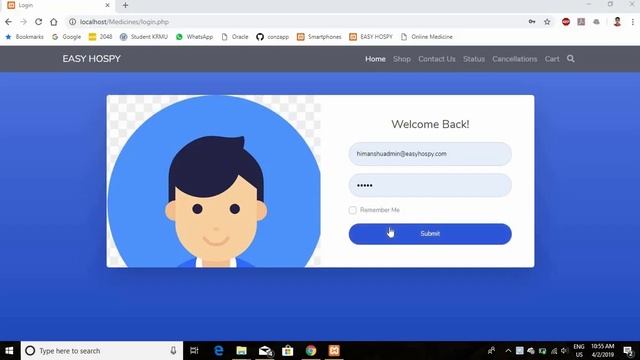
Task: Tick the Remember Me checkbox
Action: click(x=353, y=210)
